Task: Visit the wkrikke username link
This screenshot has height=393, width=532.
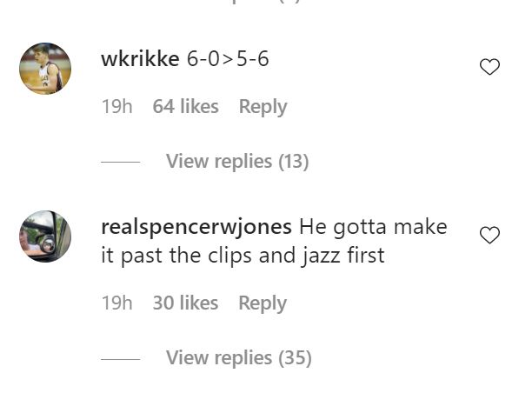Action: (140, 59)
